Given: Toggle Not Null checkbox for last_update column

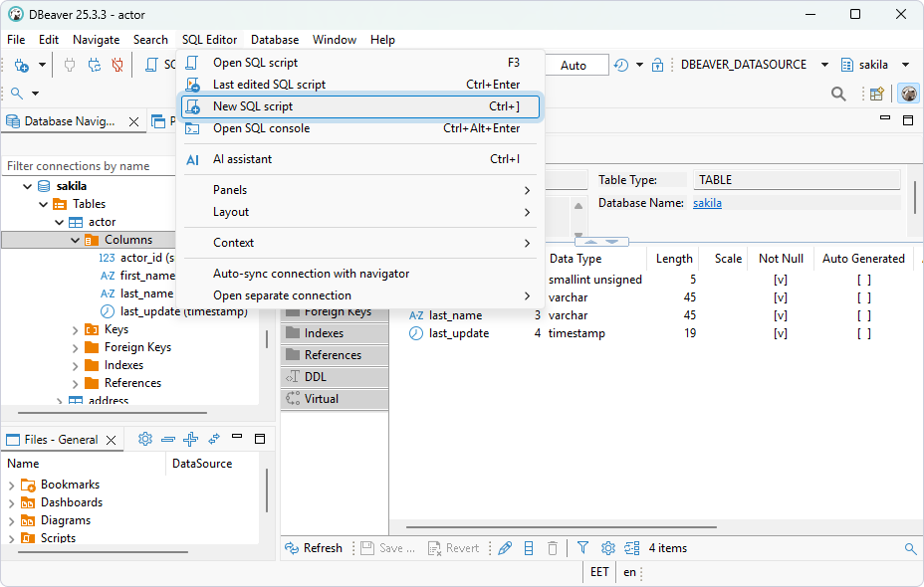Looking at the screenshot, I should click(x=781, y=332).
